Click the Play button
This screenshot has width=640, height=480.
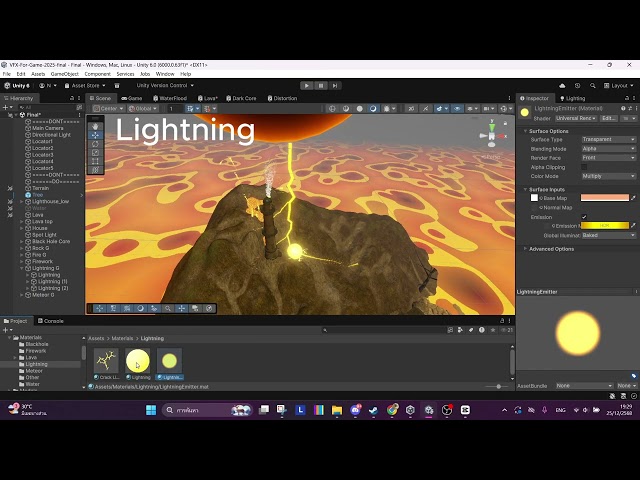(307, 86)
